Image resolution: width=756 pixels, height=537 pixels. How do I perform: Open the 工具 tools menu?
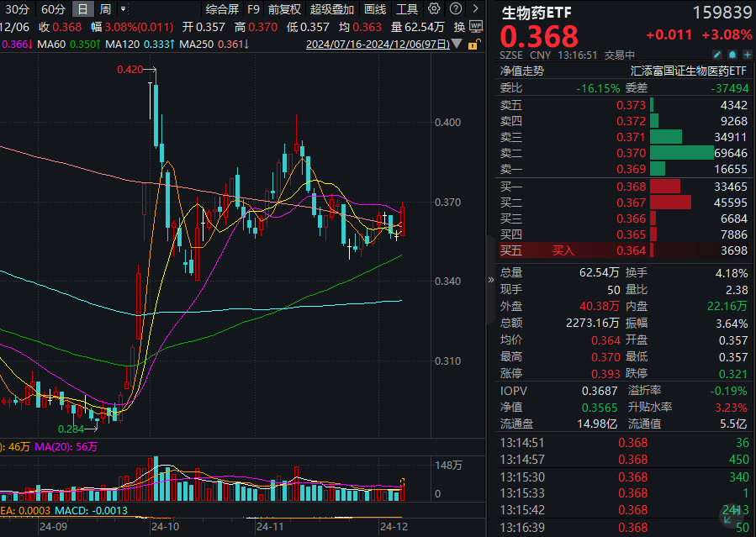pyautogui.click(x=407, y=9)
